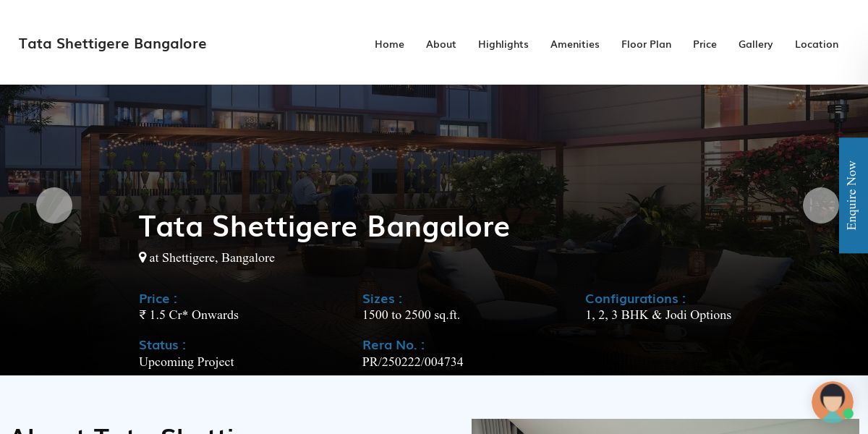The image size is (868, 434).
Task: Click the location pin icon near Shettigere
Action: pyautogui.click(x=142, y=258)
